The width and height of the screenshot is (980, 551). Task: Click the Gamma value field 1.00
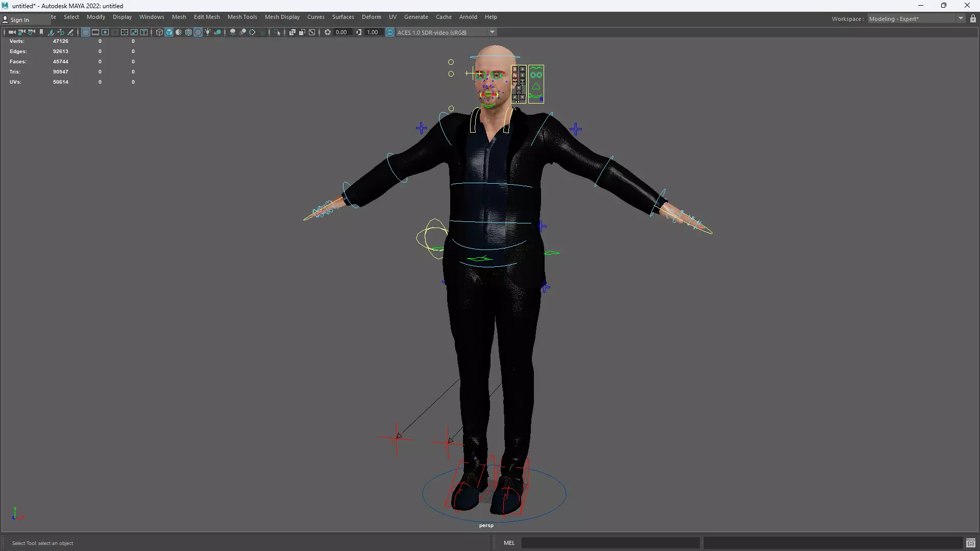(x=373, y=32)
